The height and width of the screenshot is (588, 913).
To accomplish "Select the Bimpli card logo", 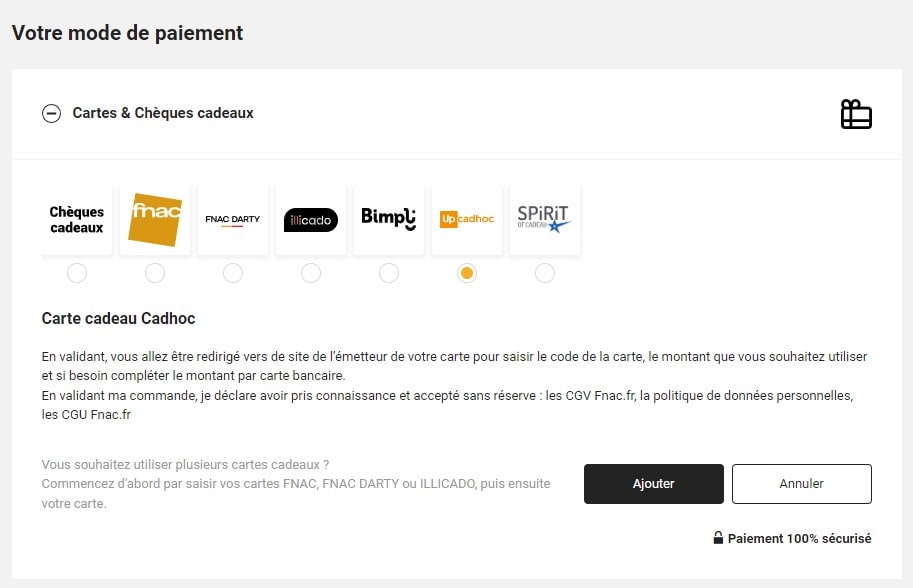I will 389,220.
